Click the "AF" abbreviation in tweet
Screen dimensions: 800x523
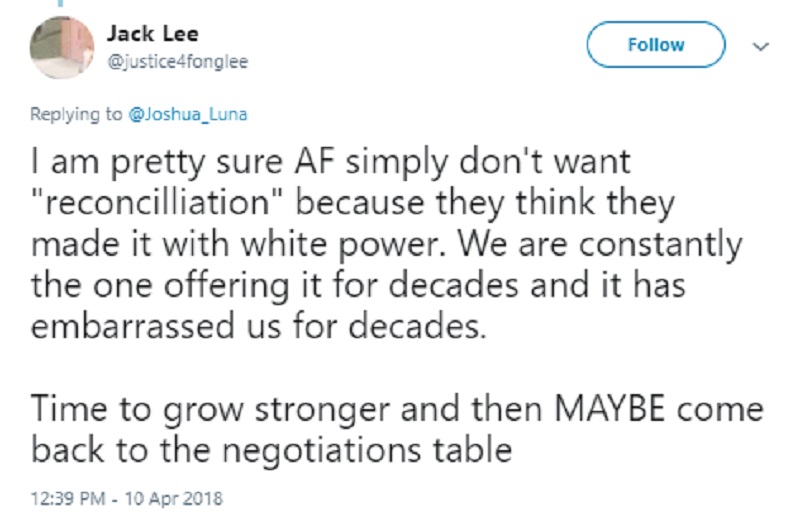[x=314, y=161]
